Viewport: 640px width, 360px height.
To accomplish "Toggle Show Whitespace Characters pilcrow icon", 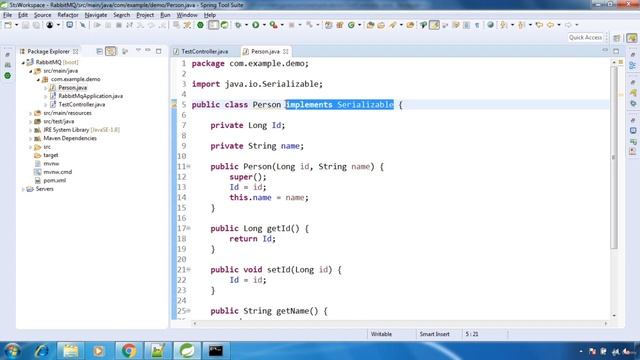I will (x=477, y=25).
